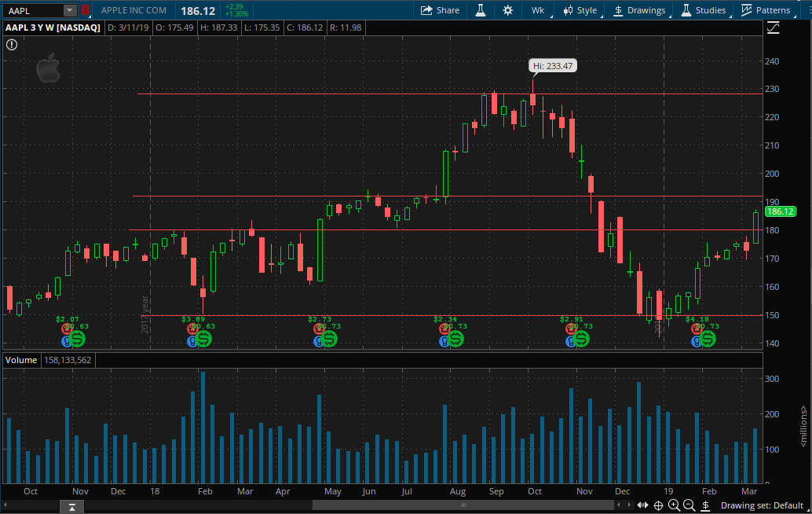Open the Drawing set: Default selector
This screenshot has height=514, width=812.
[762, 505]
